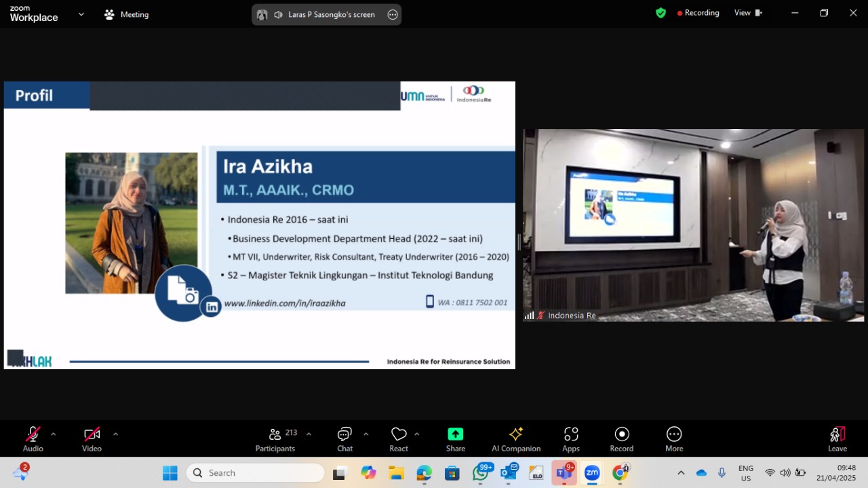Expand the video settings arrow
868x488 pixels.
point(115,434)
